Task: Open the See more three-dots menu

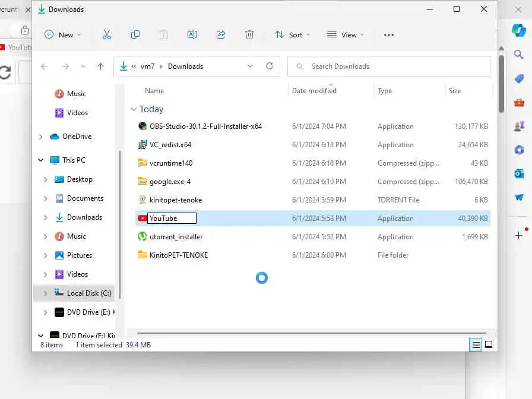Action: click(389, 35)
